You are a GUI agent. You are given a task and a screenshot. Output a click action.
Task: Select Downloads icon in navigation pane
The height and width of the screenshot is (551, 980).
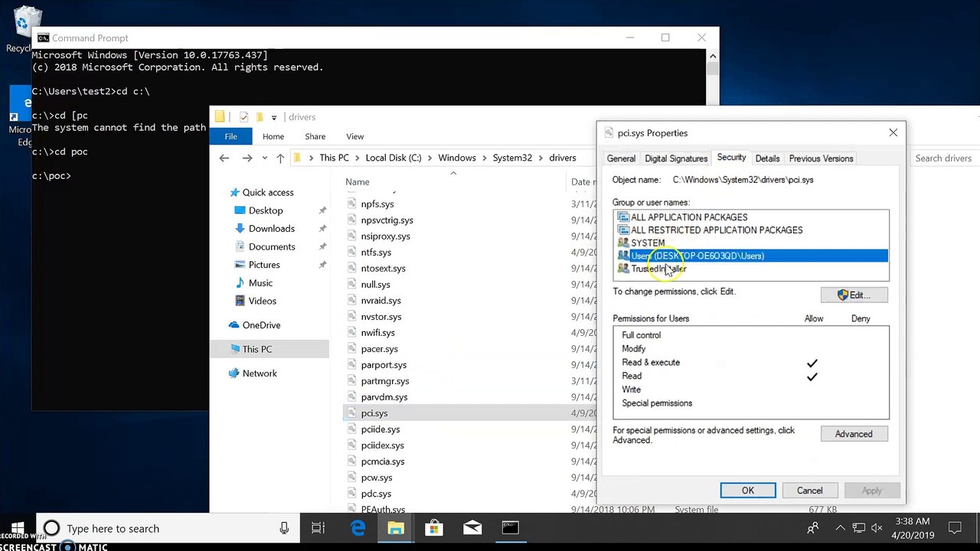[239, 228]
